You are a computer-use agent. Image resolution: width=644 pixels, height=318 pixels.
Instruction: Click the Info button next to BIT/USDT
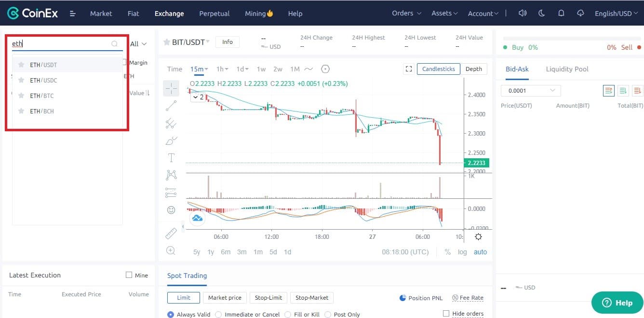(228, 42)
